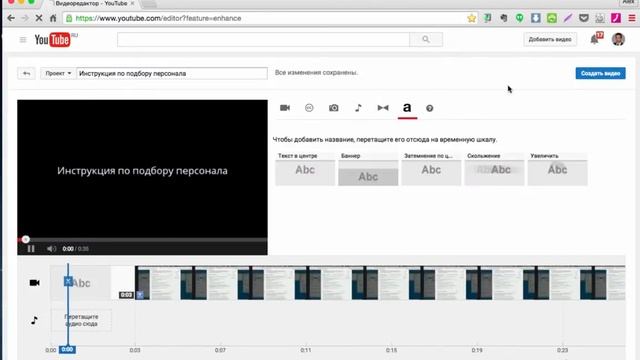Click the 0:23 mark on timeline ruler
The height and width of the screenshot is (360, 640).
click(562, 350)
